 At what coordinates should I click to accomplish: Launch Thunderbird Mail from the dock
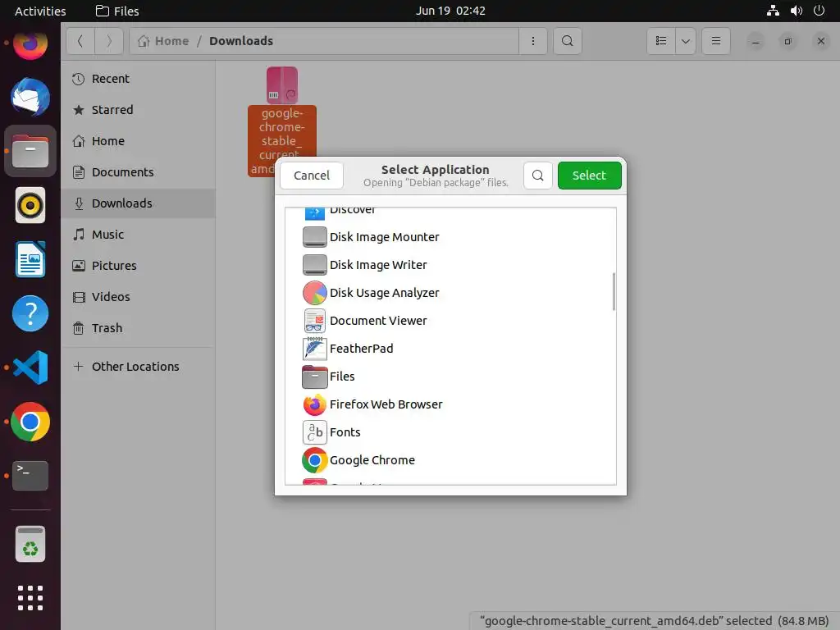click(30, 97)
